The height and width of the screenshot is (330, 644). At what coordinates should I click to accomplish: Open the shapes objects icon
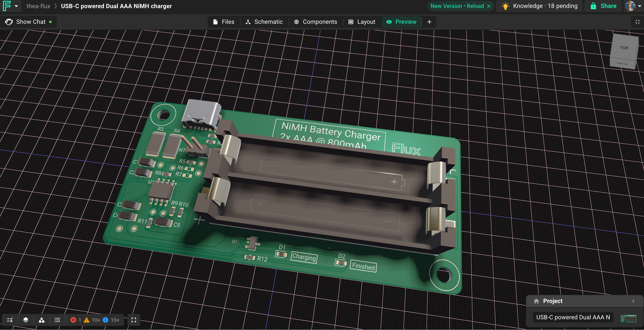42,320
